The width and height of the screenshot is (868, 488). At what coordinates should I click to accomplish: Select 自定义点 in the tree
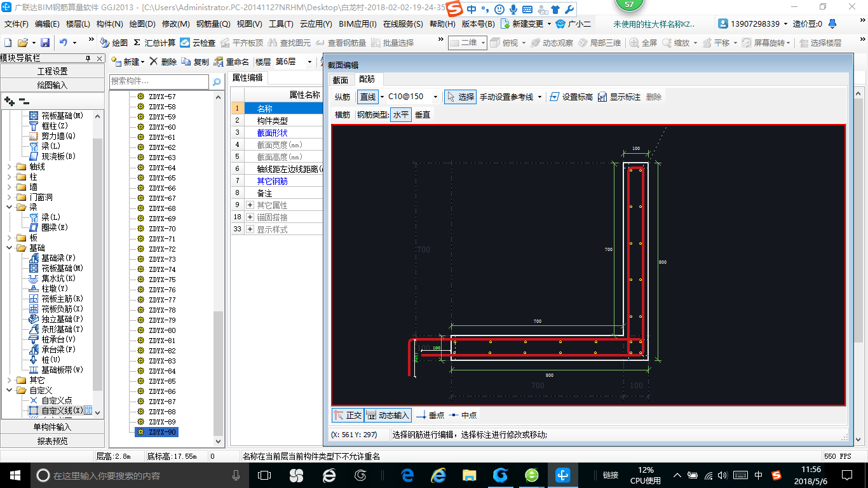pos(50,400)
